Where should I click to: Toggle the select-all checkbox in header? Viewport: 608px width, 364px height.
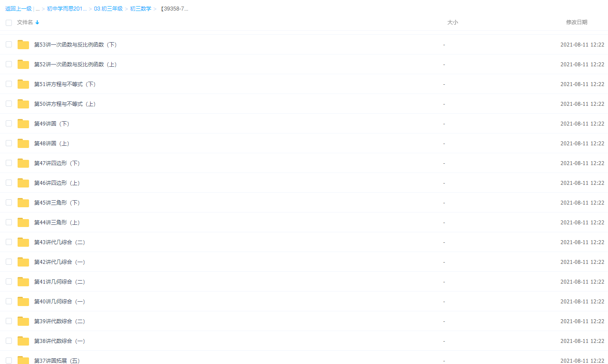pos(9,22)
